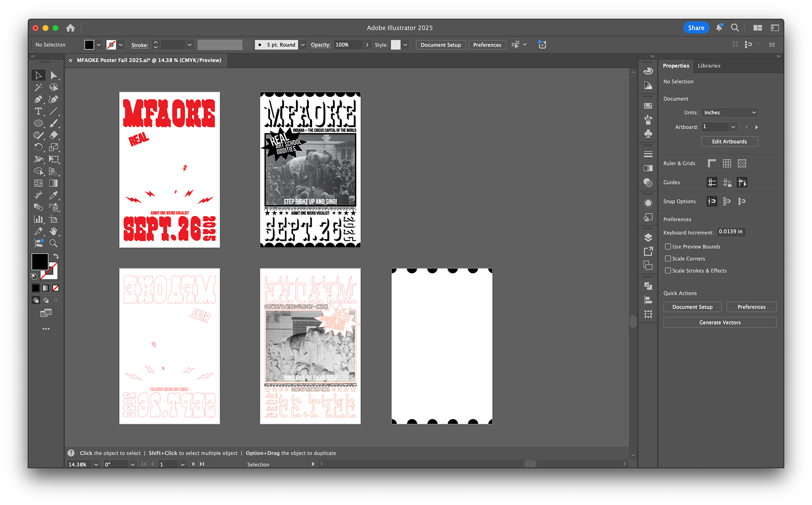Viewport: 812px width, 505px height.
Task: Open the Units dropdown showing Inches
Action: coord(730,113)
